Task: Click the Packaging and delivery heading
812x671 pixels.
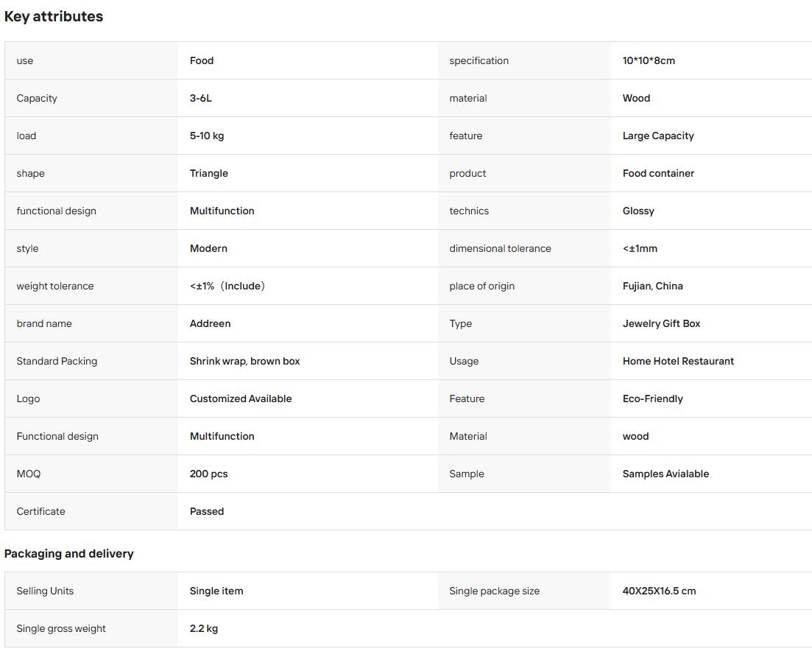Action: pos(69,553)
